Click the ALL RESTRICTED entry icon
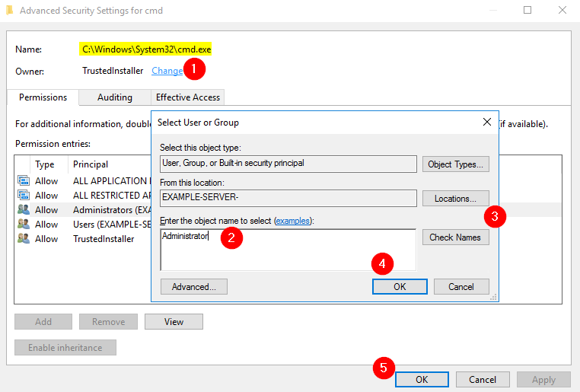Viewport: 580px width, 392px height. coord(24,196)
